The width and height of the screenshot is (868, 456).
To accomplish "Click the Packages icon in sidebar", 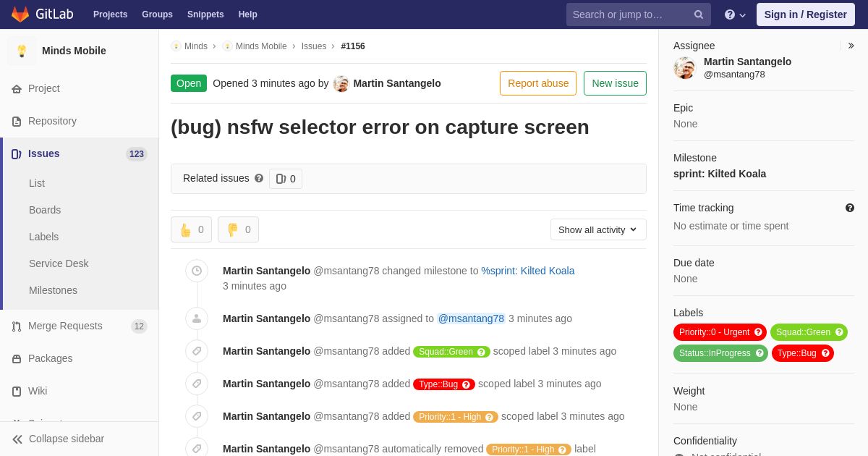I will click(x=17, y=358).
